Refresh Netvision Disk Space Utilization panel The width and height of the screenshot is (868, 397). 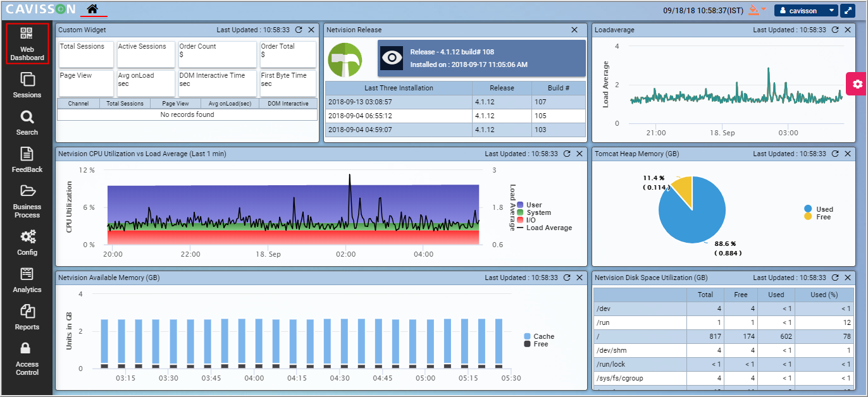[835, 278]
